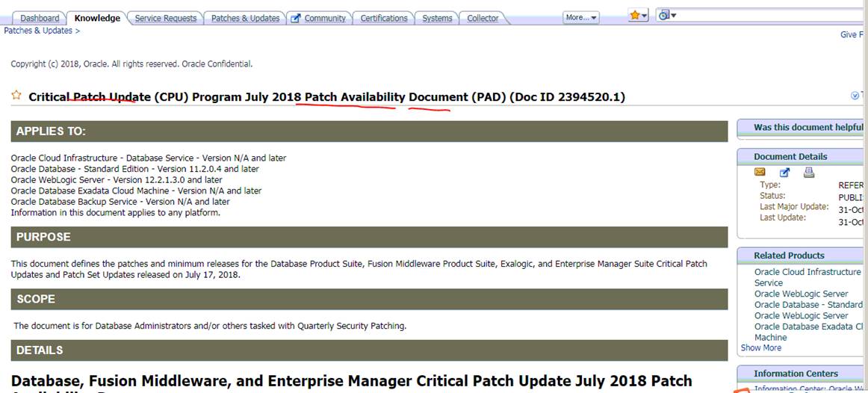This screenshot has width=868, height=393.
Task: Select the Collector tab
Action: [x=483, y=18]
